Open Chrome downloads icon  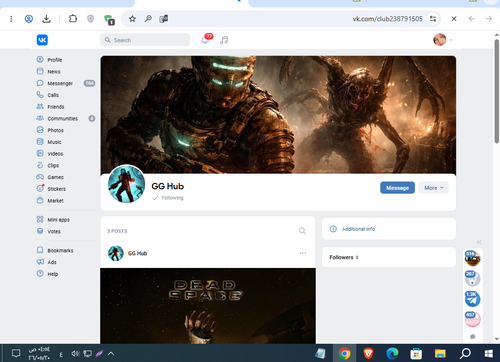point(46,19)
